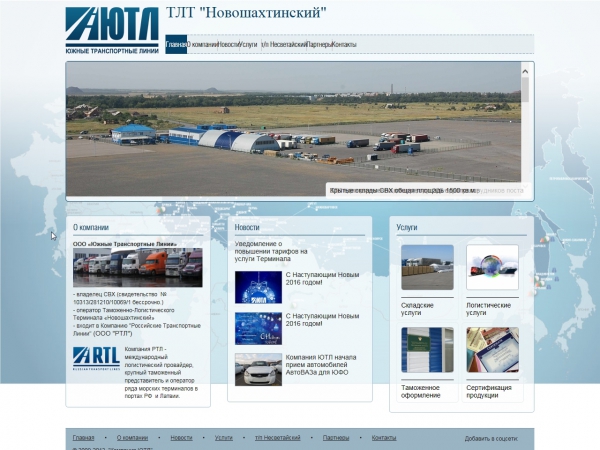
Task: Click the Сертификация продукции image
Action: pyautogui.click(x=492, y=350)
